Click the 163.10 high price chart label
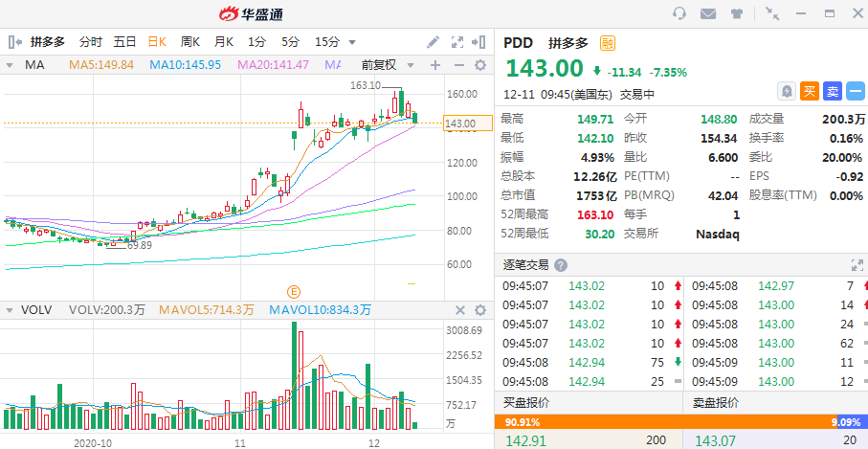 (366, 85)
